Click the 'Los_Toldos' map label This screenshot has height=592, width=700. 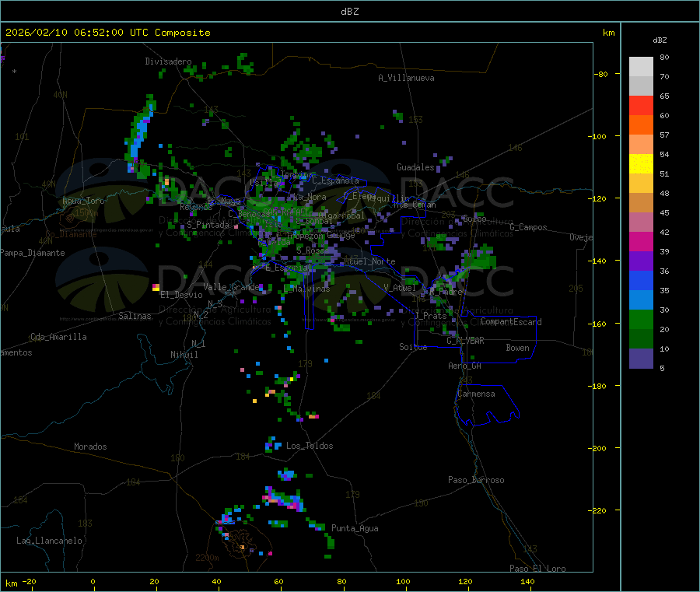pyautogui.click(x=310, y=446)
